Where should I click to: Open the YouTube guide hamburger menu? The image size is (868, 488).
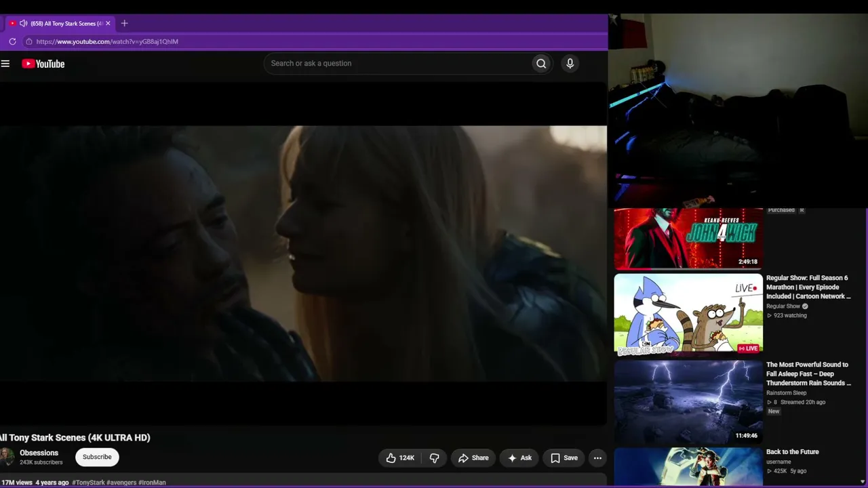(5, 64)
